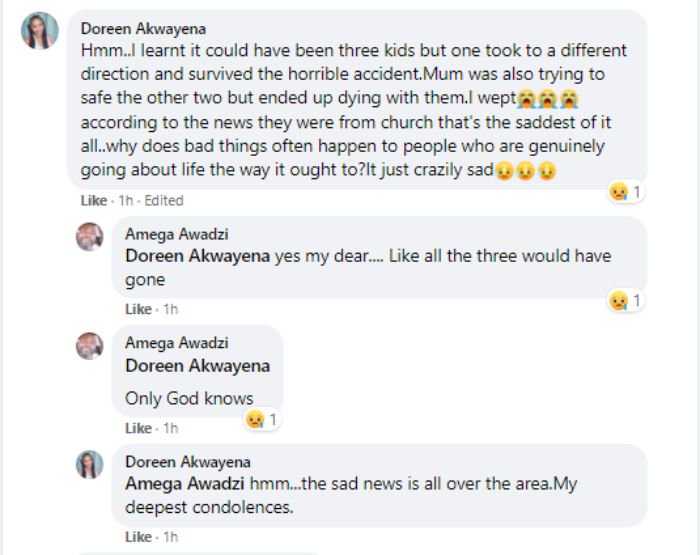Click Doreen Akwayena's avatar on condolences reply
Image resolution: width=700 pixels, height=555 pixels.
pos(90,464)
